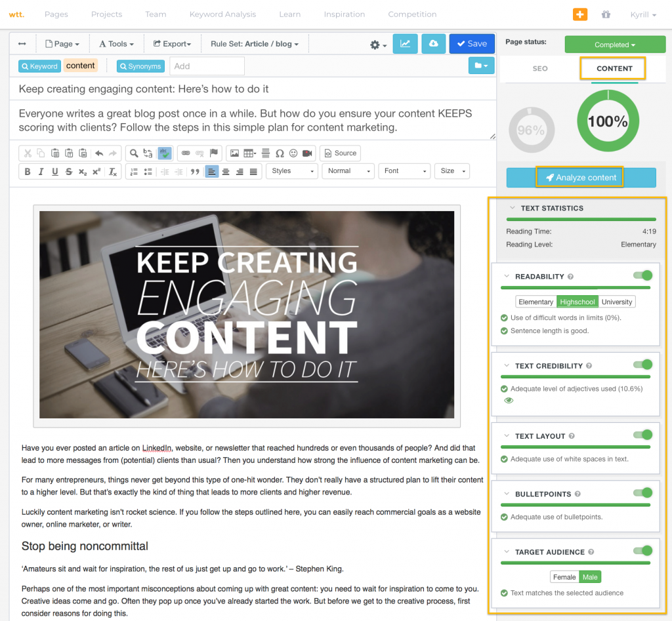Open the Font dropdown
The image size is (672, 621).
pos(404,171)
